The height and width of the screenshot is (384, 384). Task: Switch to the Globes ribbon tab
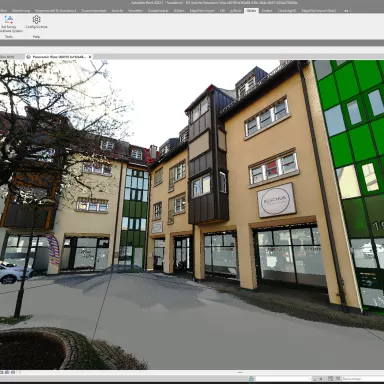click(x=251, y=10)
